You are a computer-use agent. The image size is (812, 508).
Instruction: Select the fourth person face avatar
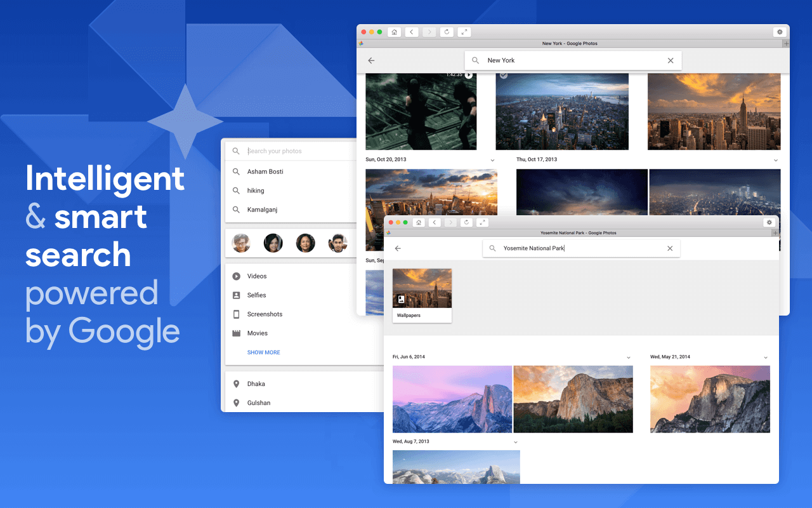[x=338, y=243]
